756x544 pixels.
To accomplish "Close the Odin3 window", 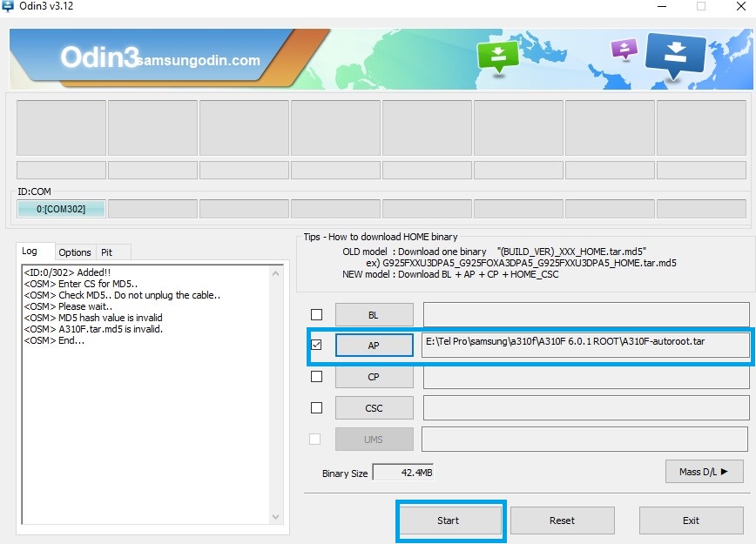I will click(x=741, y=6).
